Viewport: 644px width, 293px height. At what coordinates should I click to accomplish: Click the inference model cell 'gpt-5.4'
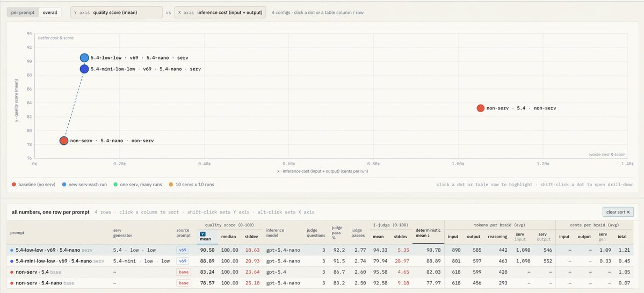pyautogui.click(x=275, y=272)
